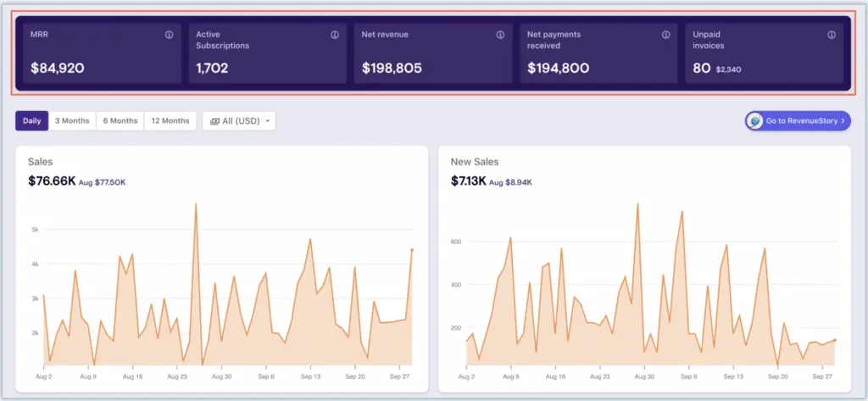Select the Daily view tab
The image size is (868, 401).
point(31,121)
